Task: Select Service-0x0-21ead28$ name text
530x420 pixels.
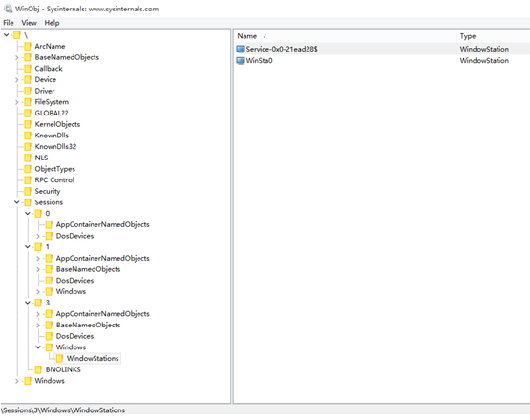Action: 282,49
